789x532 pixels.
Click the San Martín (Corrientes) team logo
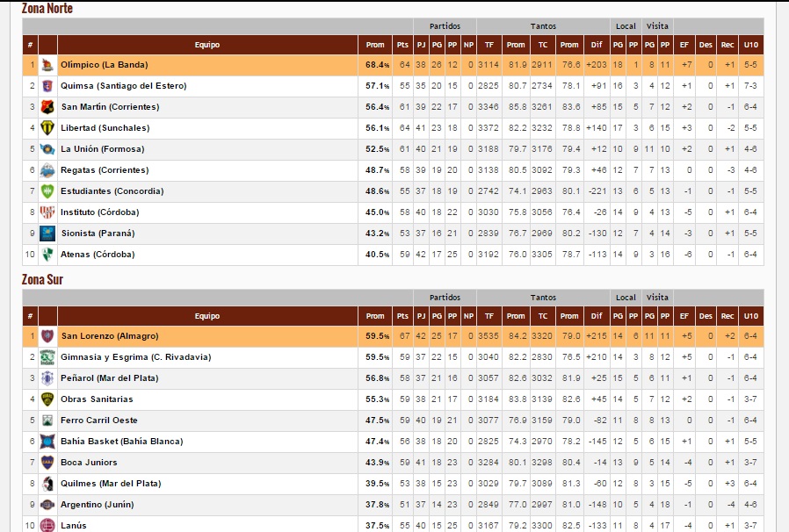(48, 107)
